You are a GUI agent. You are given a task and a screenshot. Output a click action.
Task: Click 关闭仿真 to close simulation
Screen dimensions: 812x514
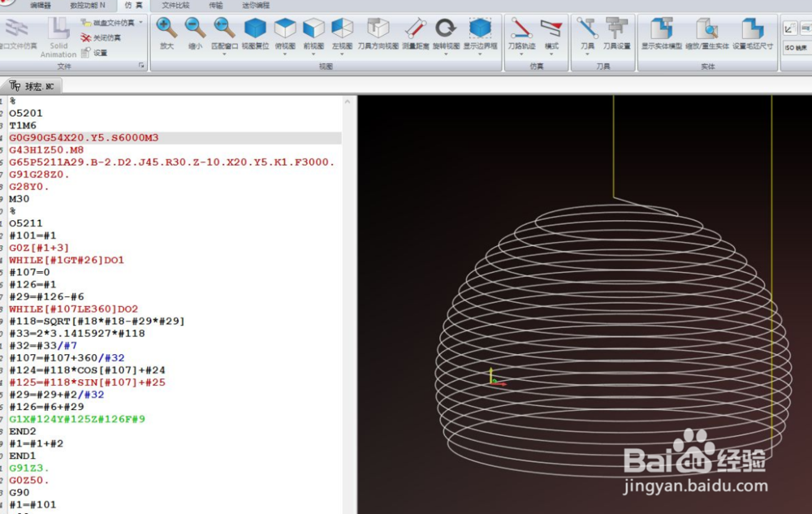pos(101,38)
